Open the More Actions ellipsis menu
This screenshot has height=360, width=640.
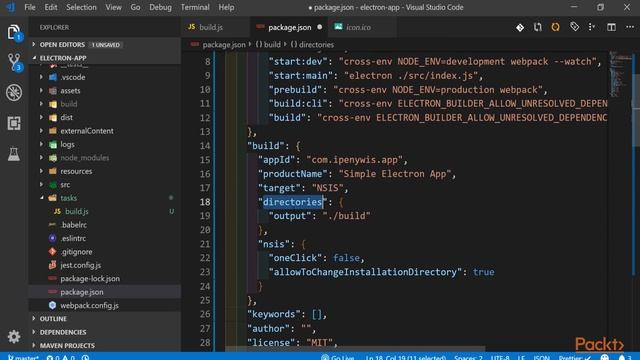click(x=630, y=27)
